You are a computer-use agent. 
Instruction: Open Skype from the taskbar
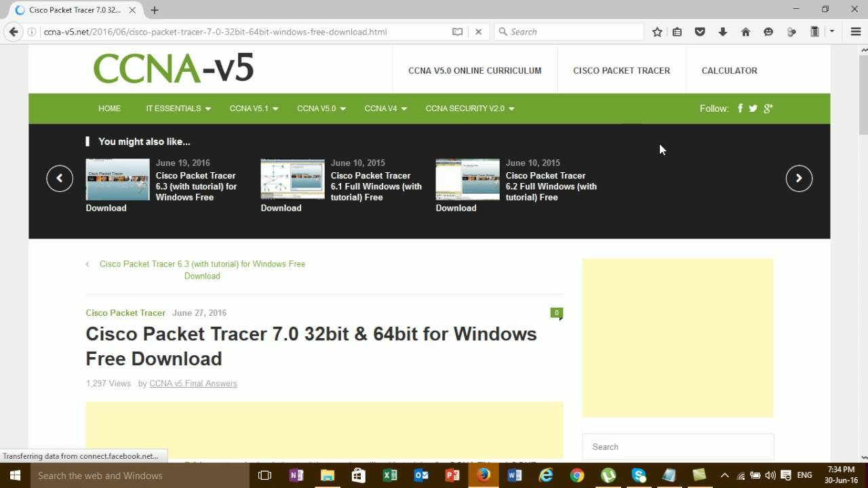tap(639, 475)
